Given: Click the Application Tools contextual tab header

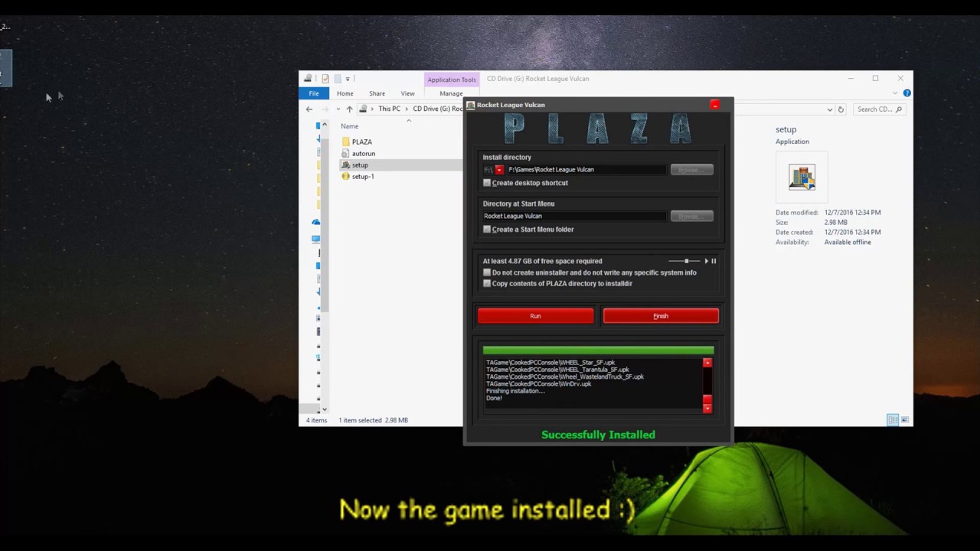Looking at the screenshot, I should tap(452, 80).
